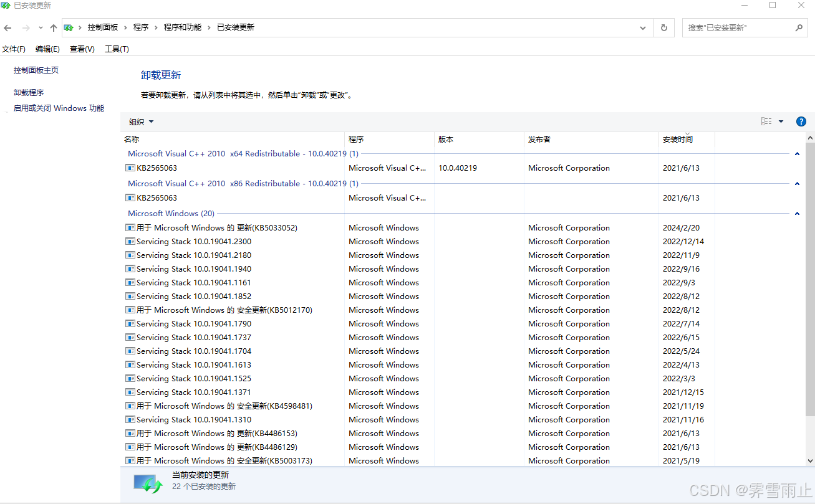Select the Microsoft Visual C++ 2010 x64 group header

pyautogui.click(x=243, y=154)
